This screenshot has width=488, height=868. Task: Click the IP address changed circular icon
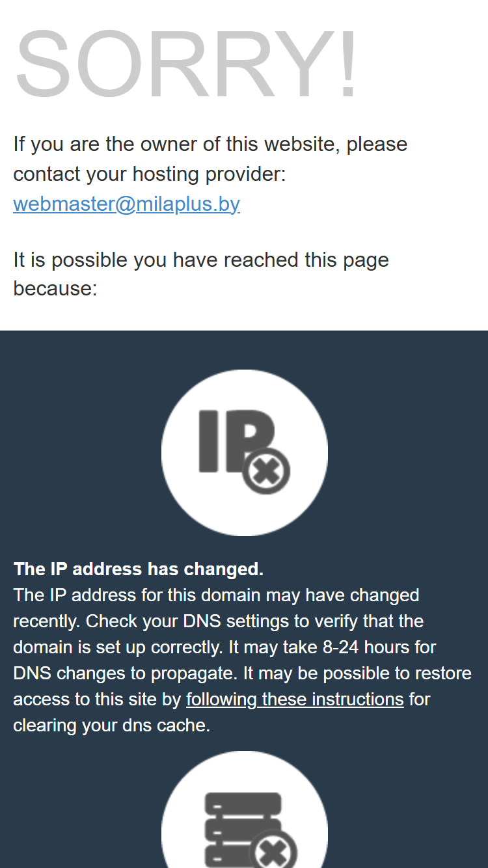[245, 453]
